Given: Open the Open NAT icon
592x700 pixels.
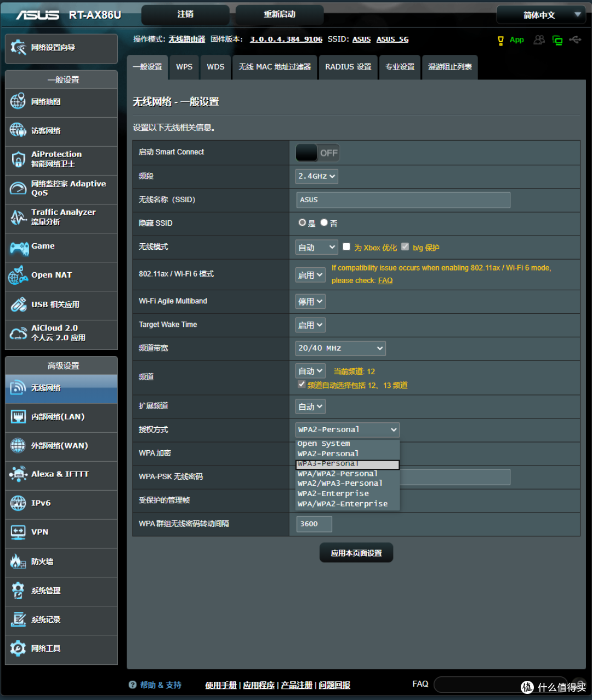Looking at the screenshot, I should tap(18, 276).
